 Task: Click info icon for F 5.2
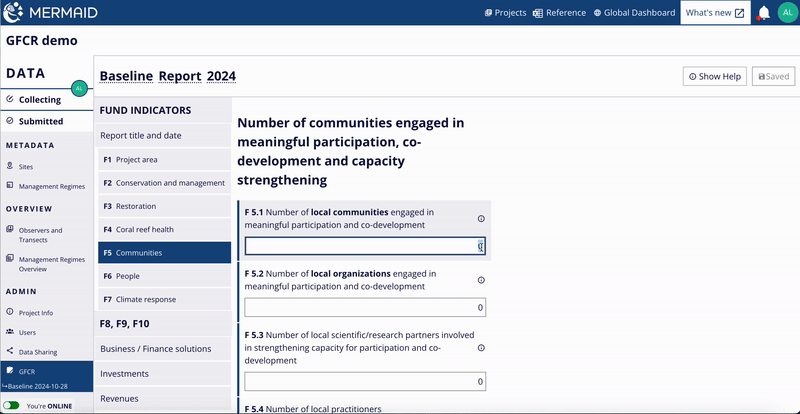click(481, 280)
